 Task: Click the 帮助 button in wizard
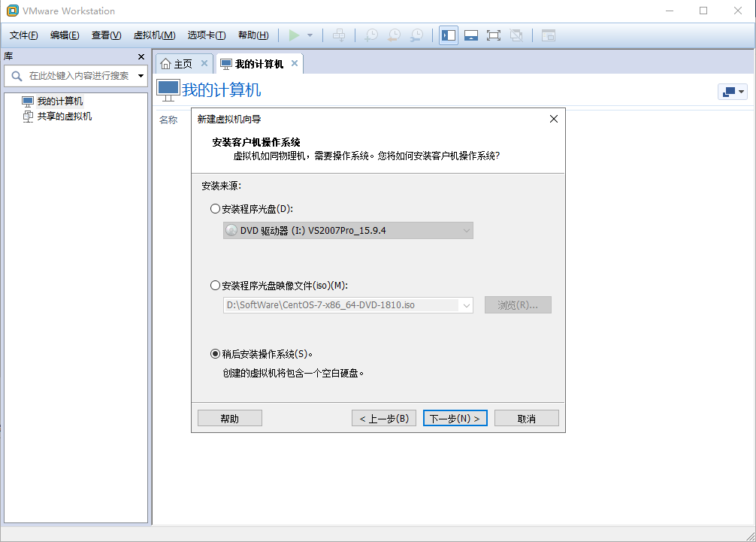[x=229, y=419]
